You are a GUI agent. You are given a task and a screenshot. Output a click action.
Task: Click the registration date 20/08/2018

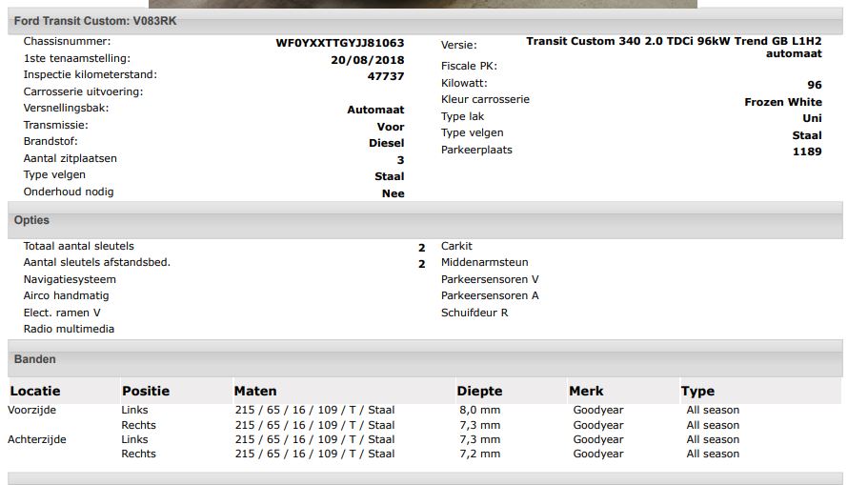[367, 59]
